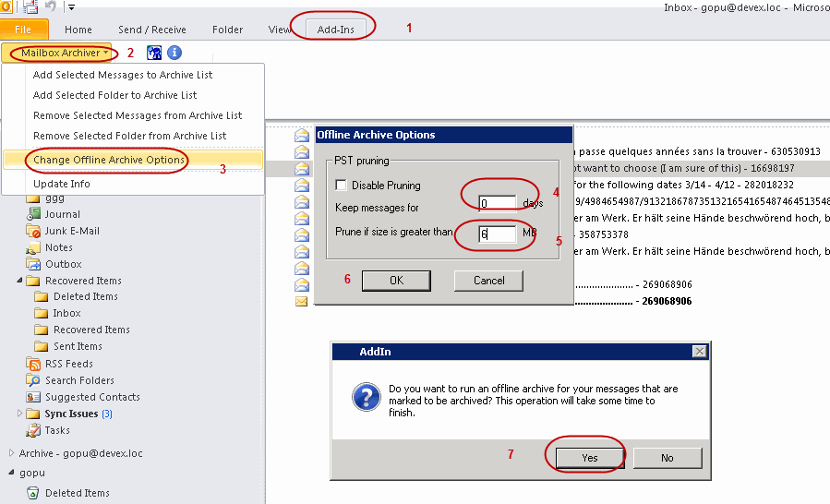
Task: Open the Outbox folder icon
Action: [33, 264]
